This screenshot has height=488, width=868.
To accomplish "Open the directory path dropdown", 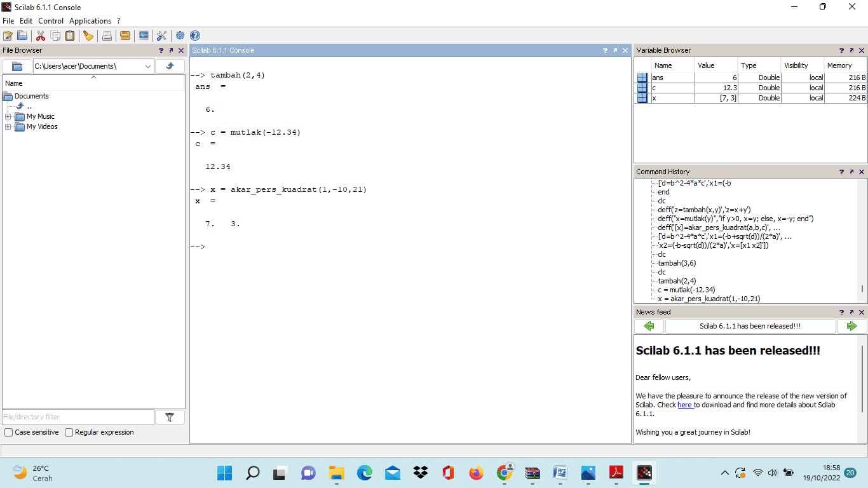I will point(148,66).
